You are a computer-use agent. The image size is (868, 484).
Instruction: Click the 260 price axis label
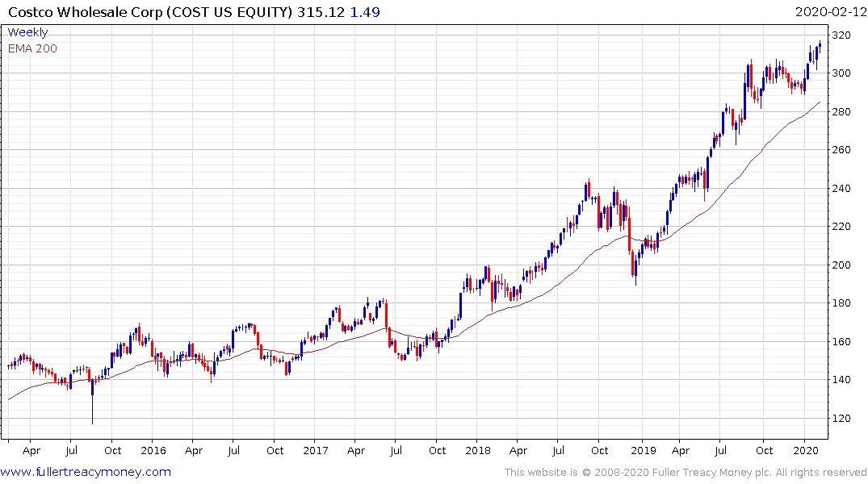pos(841,150)
